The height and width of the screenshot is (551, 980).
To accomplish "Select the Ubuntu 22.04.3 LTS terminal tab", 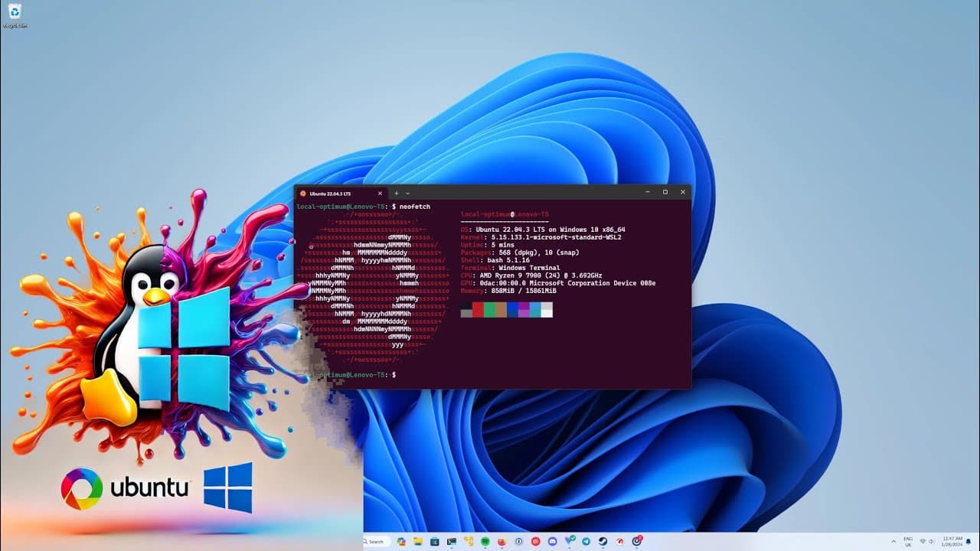I will tap(341, 193).
